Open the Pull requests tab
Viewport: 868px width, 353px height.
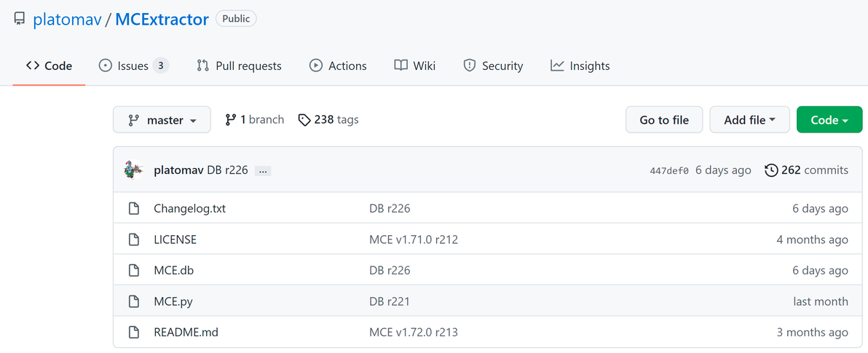coord(239,66)
